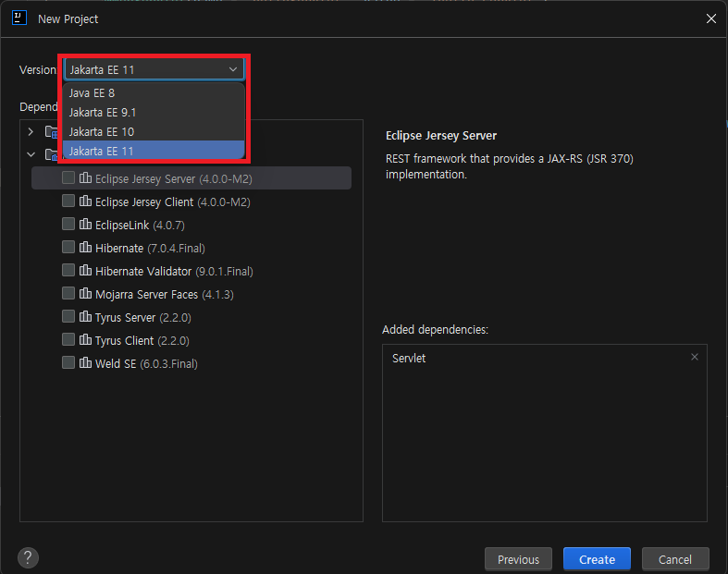Click the library icon beside Weld SE
Screen dimensions: 728x574
tap(85, 362)
